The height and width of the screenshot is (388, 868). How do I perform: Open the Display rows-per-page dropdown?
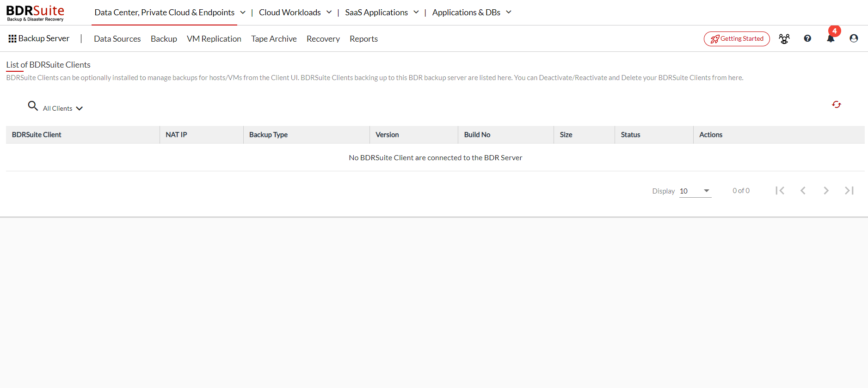pyautogui.click(x=695, y=191)
